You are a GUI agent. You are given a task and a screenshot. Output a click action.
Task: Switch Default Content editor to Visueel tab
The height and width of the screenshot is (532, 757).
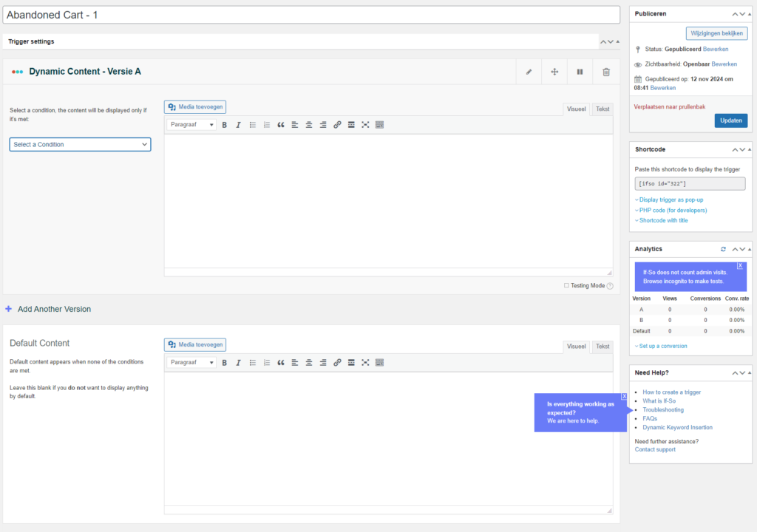(576, 347)
